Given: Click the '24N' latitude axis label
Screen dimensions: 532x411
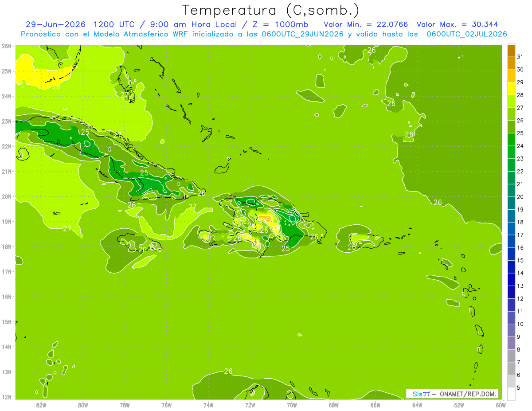Looking at the screenshot, I should coord(7,96).
